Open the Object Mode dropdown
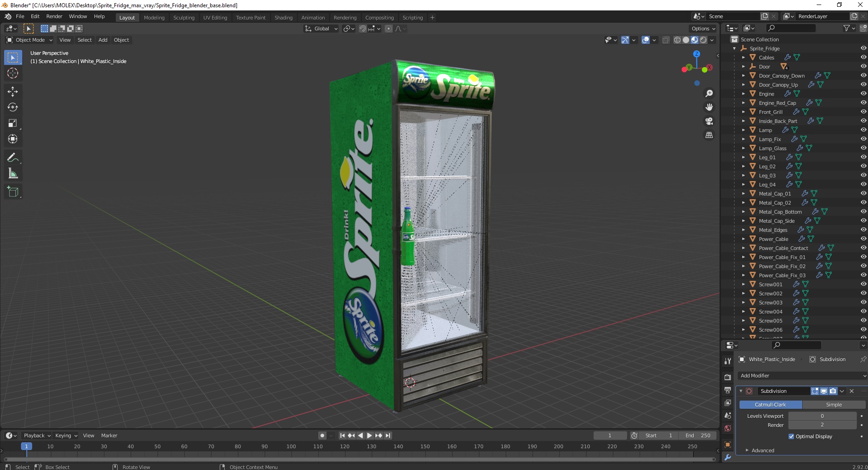The image size is (868, 470). (30, 40)
